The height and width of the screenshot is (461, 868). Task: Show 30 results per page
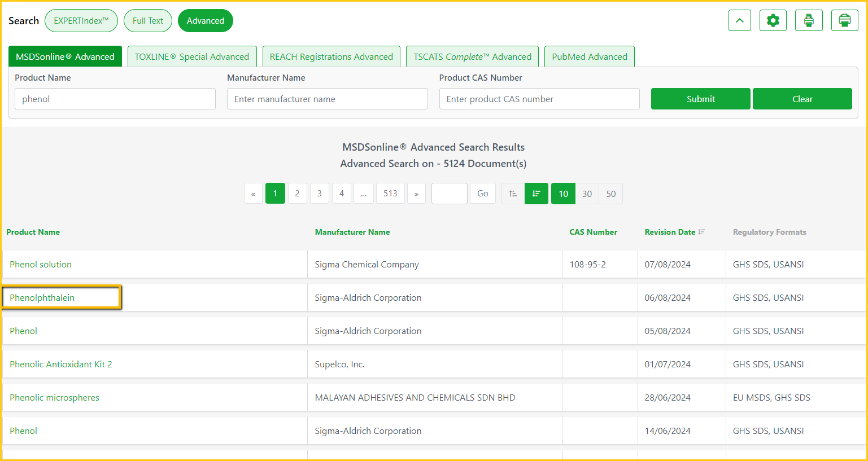point(587,194)
